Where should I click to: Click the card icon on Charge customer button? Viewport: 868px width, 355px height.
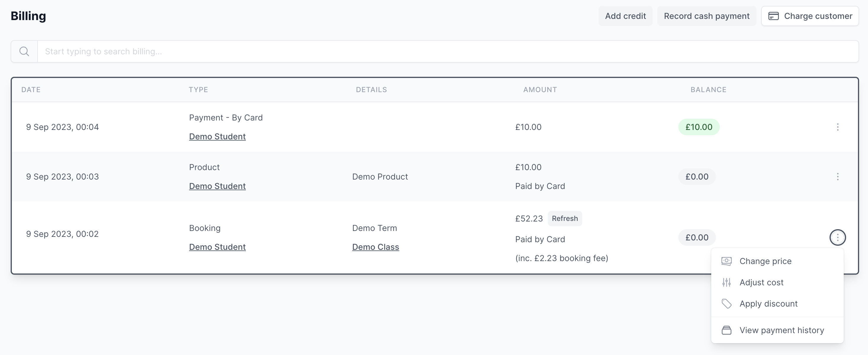(x=774, y=16)
